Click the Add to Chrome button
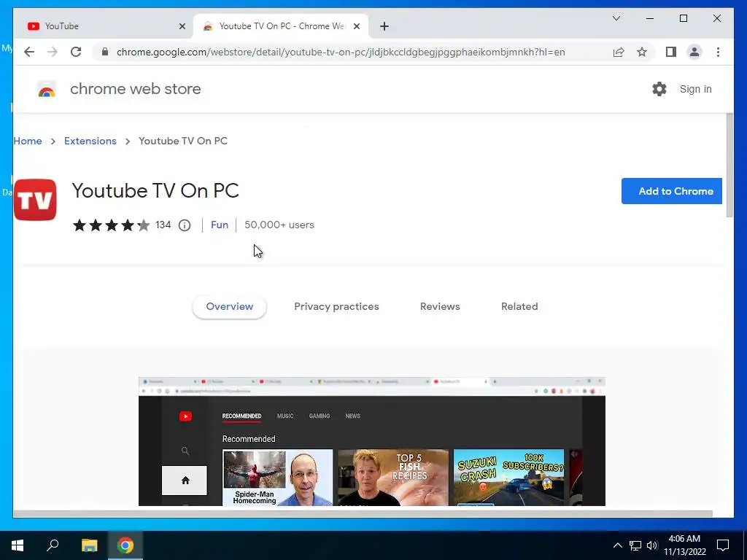Viewport: 747px width, 560px height. (672, 191)
